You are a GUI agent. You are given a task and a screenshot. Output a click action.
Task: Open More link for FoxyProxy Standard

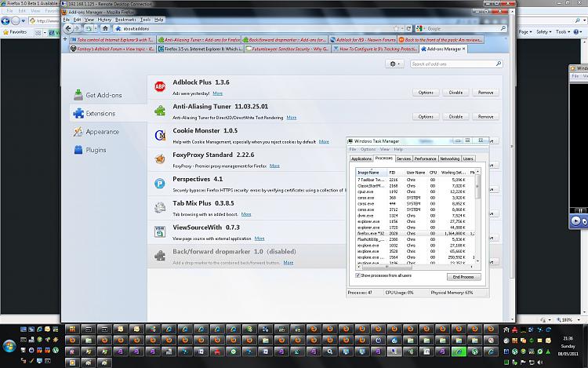(x=274, y=166)
